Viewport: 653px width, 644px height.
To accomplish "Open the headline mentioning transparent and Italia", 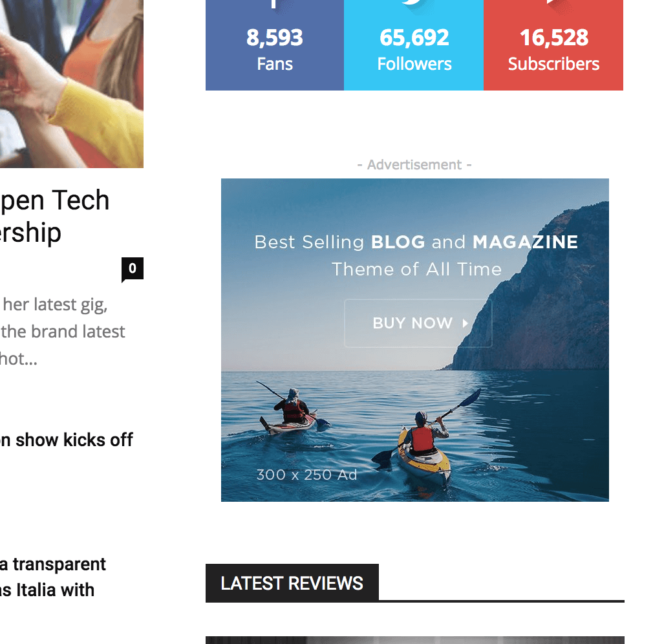I will tap(53, 577).
